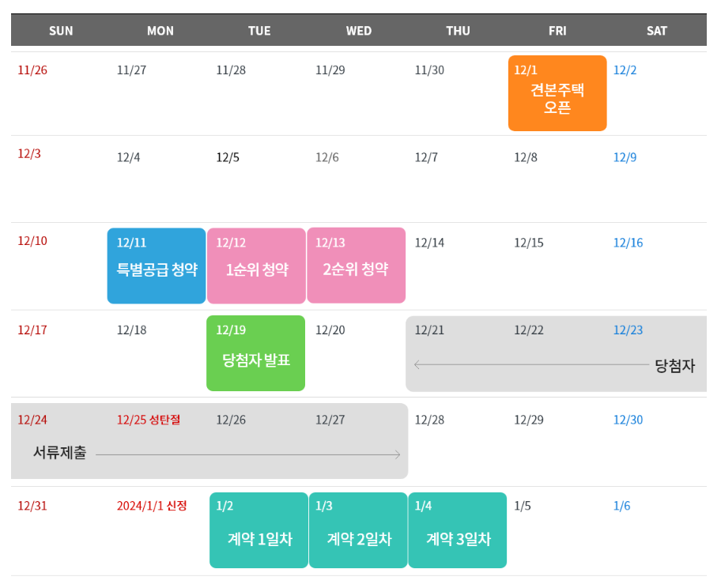Click the FRI column header
This screenshot has height=588, width=721.
[x=557, y=31]
